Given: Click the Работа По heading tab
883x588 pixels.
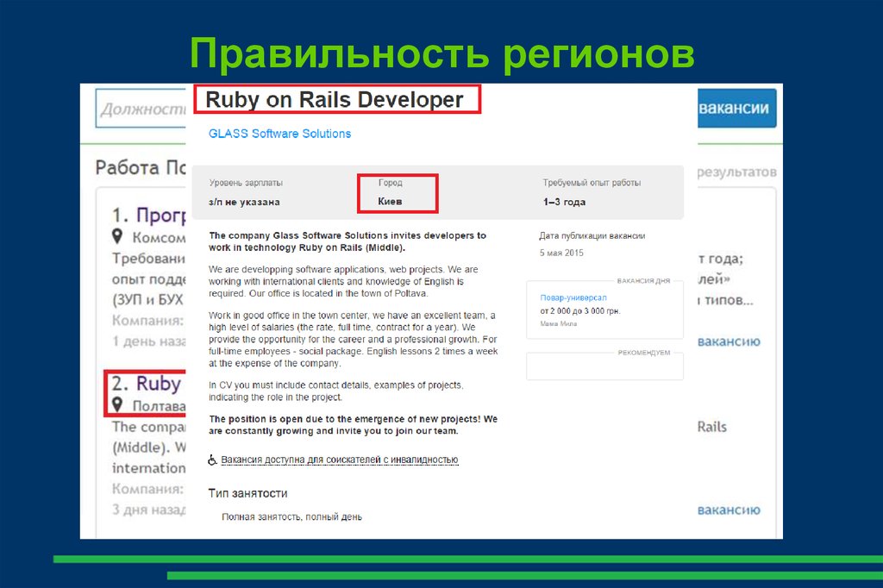Looking at the screenshot, I should click(141, 166).
